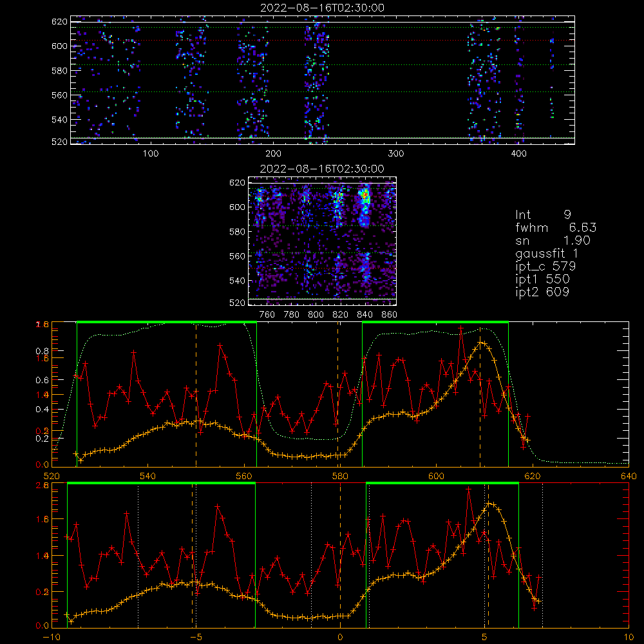Image resolution: width=644 pixels, height=644 pixels.
Task: Click white y-axis label 0.8 of third plot
Action: coord(43,351)
